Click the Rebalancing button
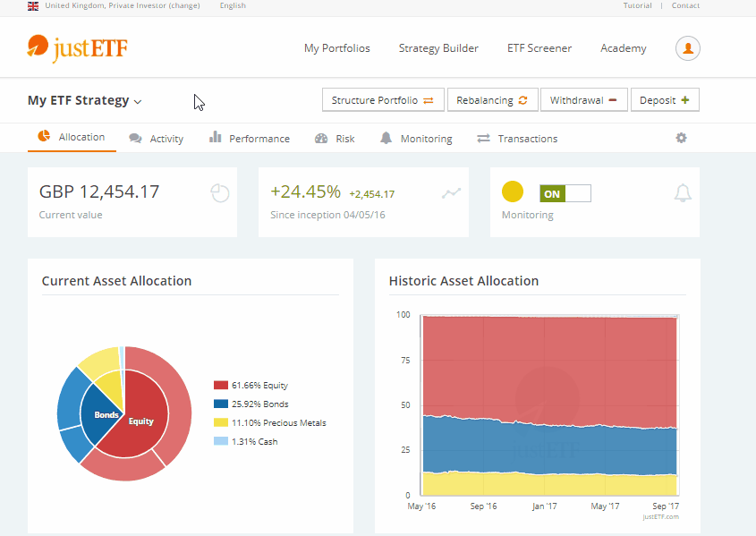This screenshot has width=756, height=536. tap(492, 100)
